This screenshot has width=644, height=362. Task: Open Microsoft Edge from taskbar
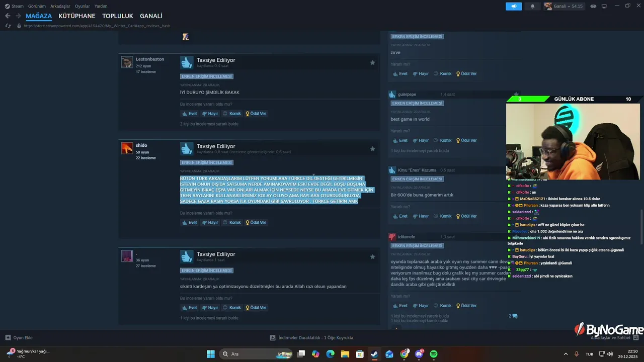330,354
